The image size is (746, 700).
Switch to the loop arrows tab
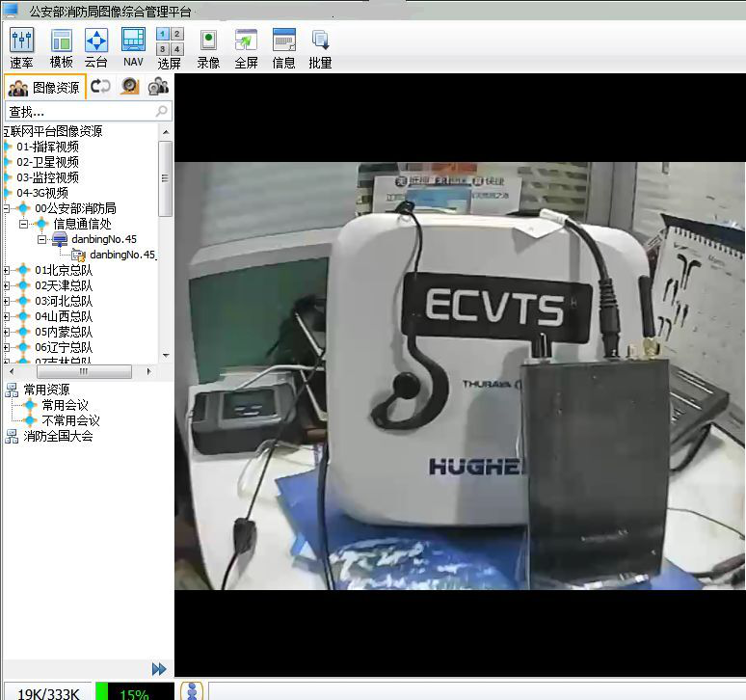pyautogui.click(x=100, y=86)
